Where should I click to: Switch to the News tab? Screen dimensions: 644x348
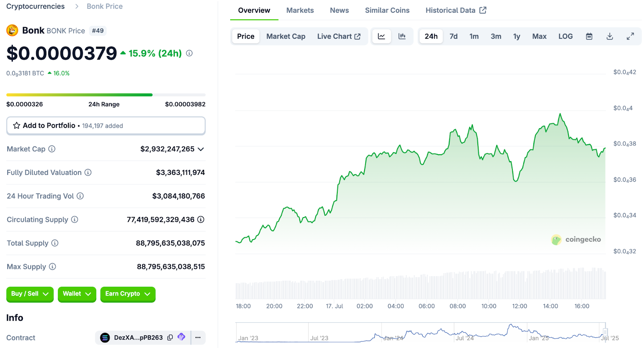click(x=339, y=10)
